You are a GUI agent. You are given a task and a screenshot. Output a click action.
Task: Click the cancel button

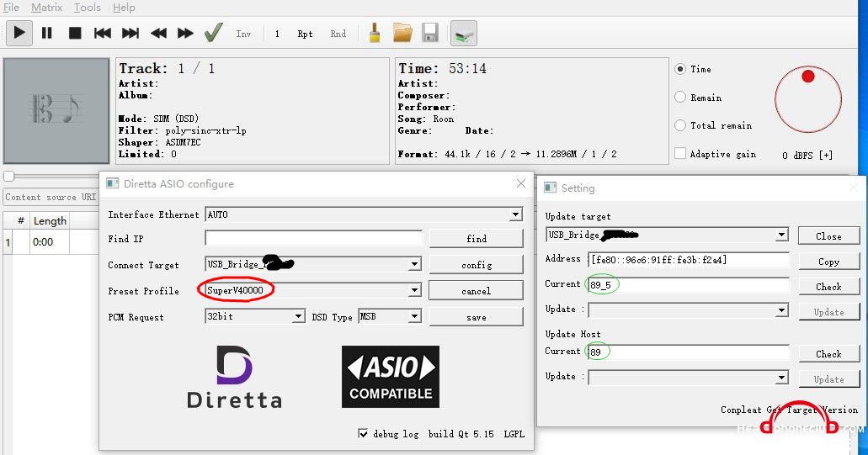pos(476,290)
